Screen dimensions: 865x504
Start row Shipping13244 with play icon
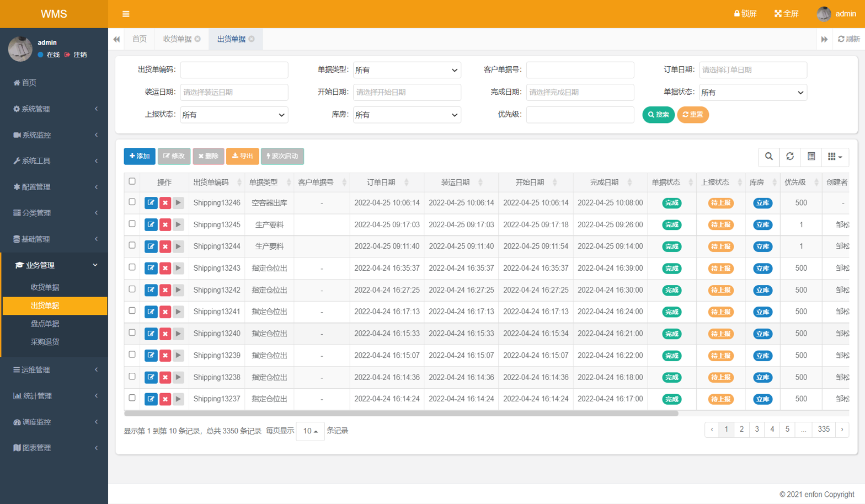[178, 246]
